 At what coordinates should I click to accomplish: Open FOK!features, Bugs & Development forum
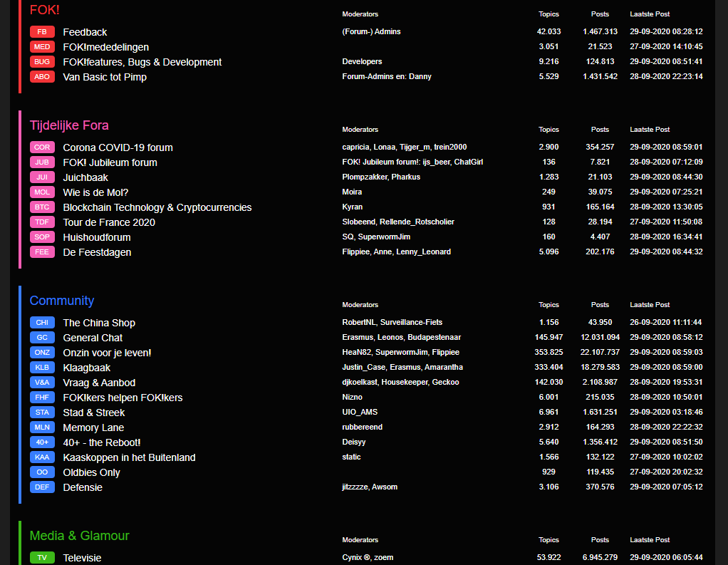pos(142,62)
